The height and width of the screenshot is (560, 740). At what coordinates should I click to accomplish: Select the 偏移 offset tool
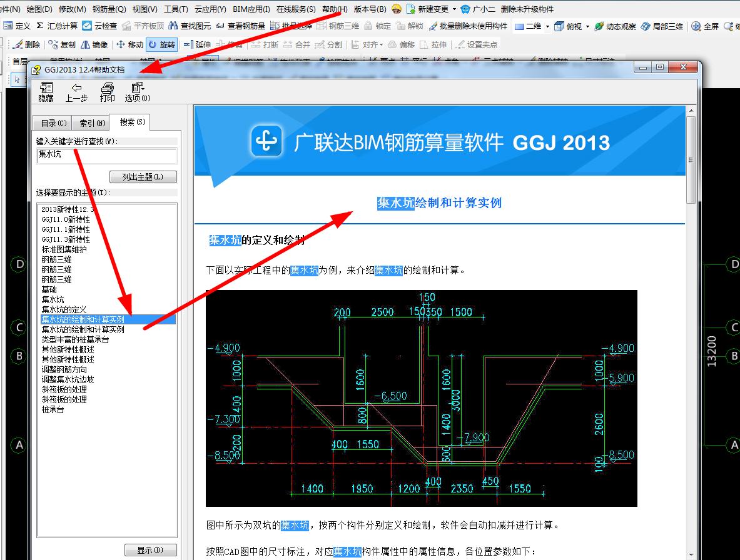[401, 44]
